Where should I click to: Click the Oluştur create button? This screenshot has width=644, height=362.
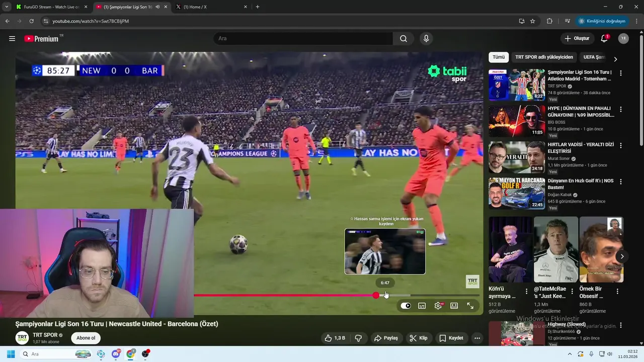pos(577,39)
